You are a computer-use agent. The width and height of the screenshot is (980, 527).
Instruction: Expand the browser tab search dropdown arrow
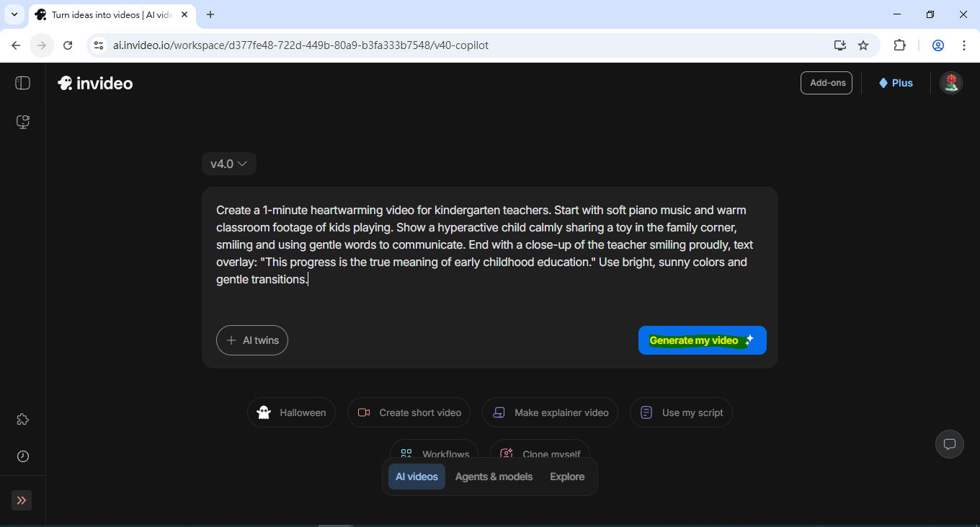click(14, 14)
